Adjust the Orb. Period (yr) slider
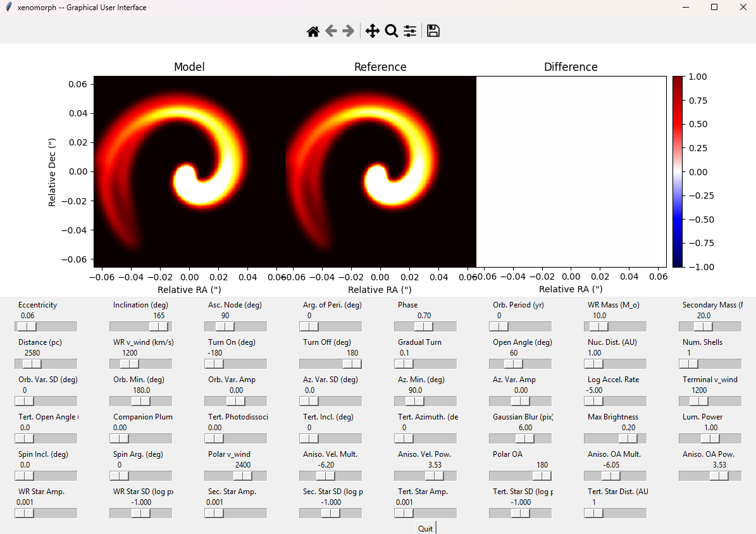Screen dimensions: 756x534 point(520,326)
